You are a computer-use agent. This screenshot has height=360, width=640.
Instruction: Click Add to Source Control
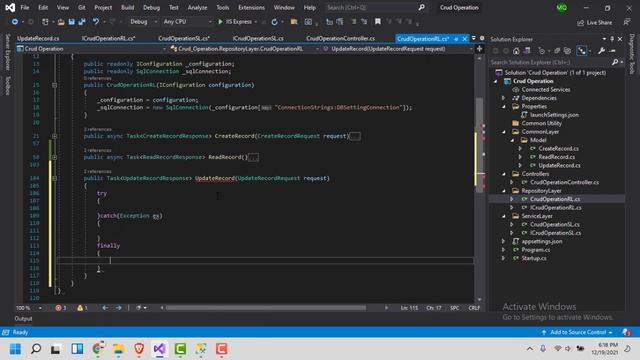(x=577, y=332)
